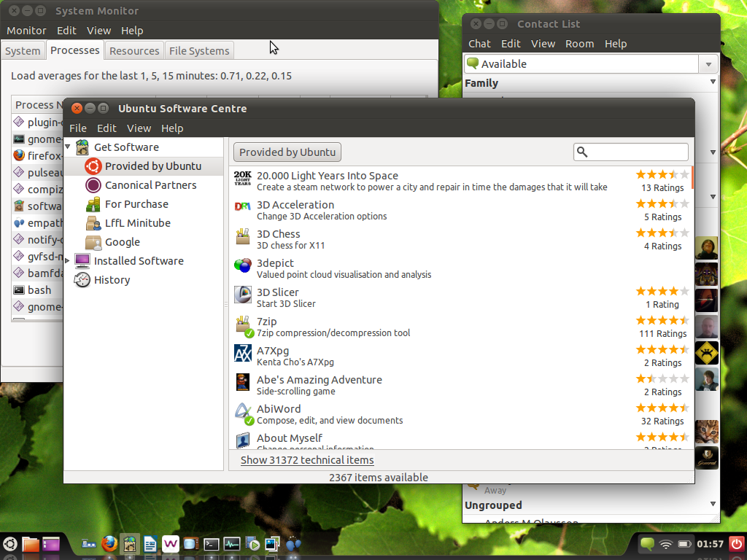The height and width of the screenshot is (560, 747).
Task: Click the green chat bubble tray indicator
Action: pyautogui.click(x=647, y=544)
